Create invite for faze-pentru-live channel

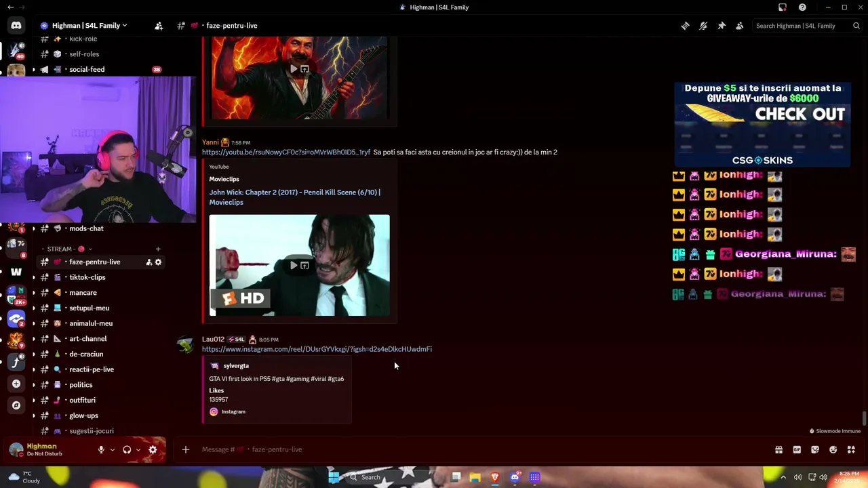point(149,262)
